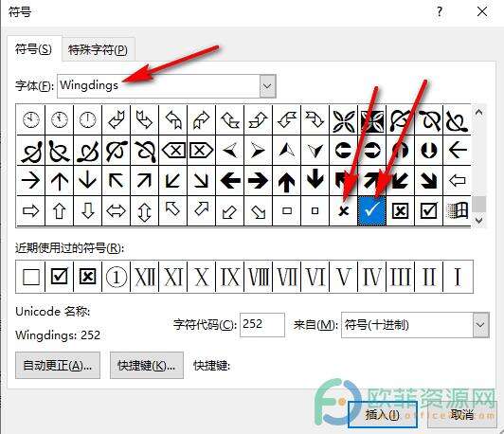The width and height of the screenshot is (504, 434).
Task: Select the thin up arrow symbol
Action: [60, 180]
